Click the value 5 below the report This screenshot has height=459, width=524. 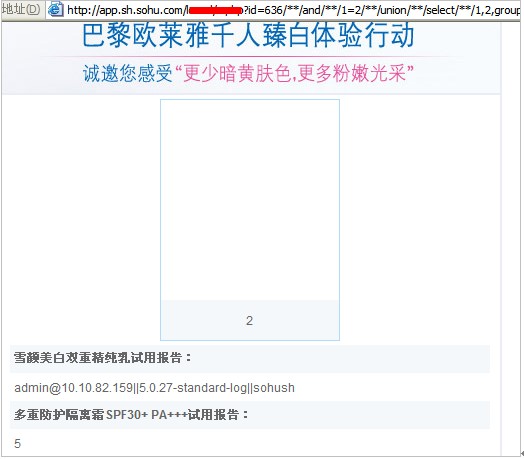click(17, 444)
